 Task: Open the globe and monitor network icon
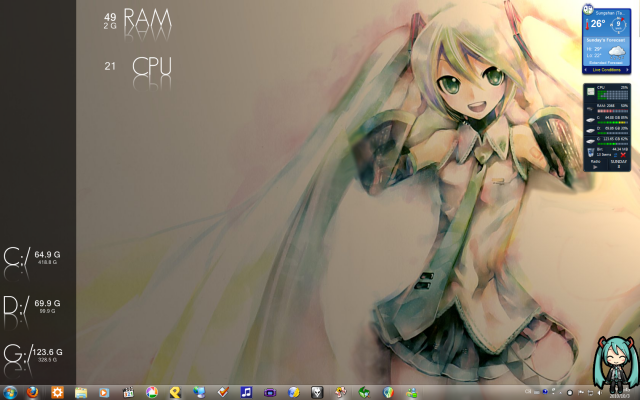pyautogui.click(x=199, y=393)
